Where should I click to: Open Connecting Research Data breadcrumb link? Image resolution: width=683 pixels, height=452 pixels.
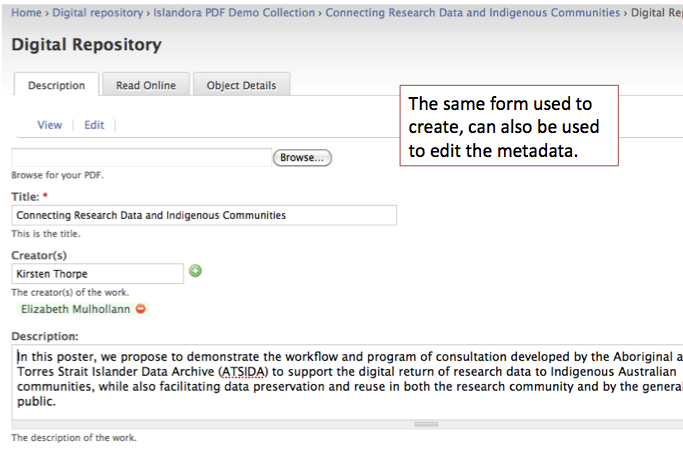472,13
